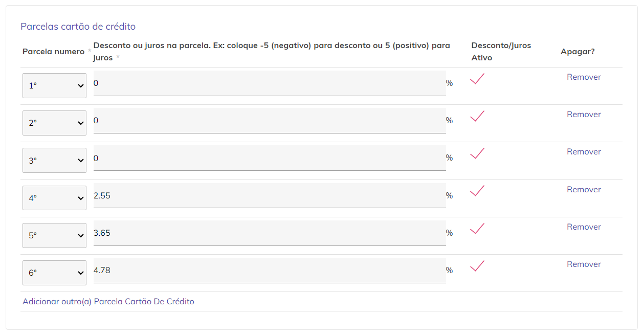
Task: Disable the checkmark on 4th installment row
Action: (x=477, y=191)
